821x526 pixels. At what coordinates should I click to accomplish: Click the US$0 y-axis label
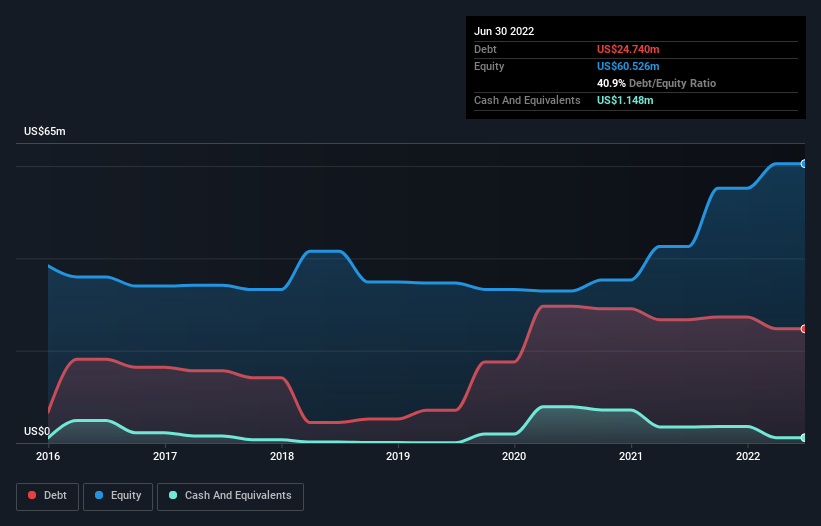(x=37, y=431)
